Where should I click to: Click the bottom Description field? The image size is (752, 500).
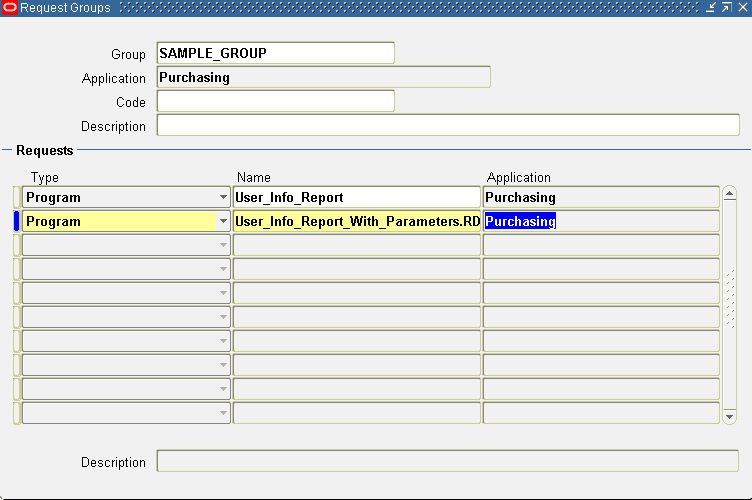[447, 461]
